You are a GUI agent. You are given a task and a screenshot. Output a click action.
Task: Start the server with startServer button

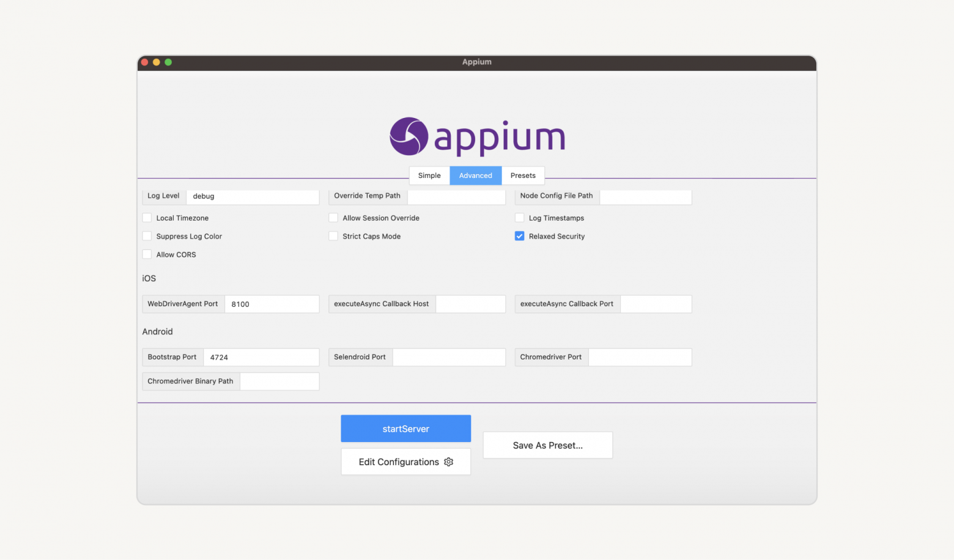[406, 429]
